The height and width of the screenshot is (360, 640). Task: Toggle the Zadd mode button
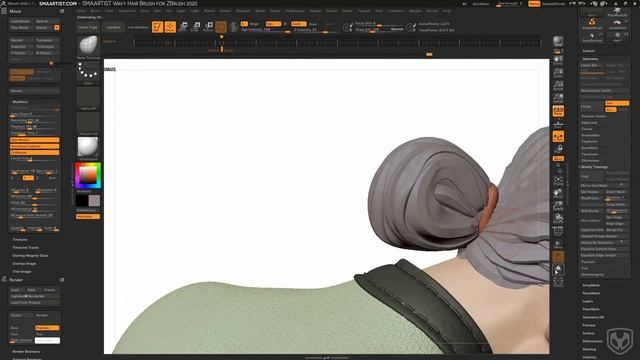click(299, 24)
